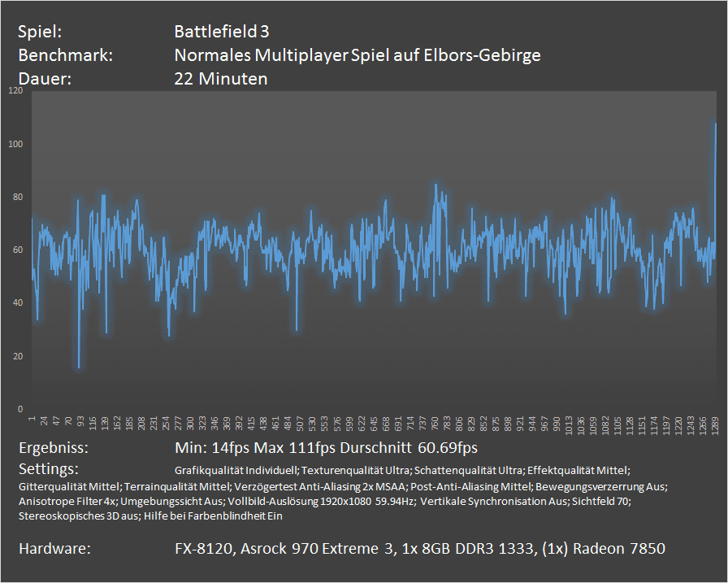Click the x-axis tick label '1013'

click(x=569, y=425)
